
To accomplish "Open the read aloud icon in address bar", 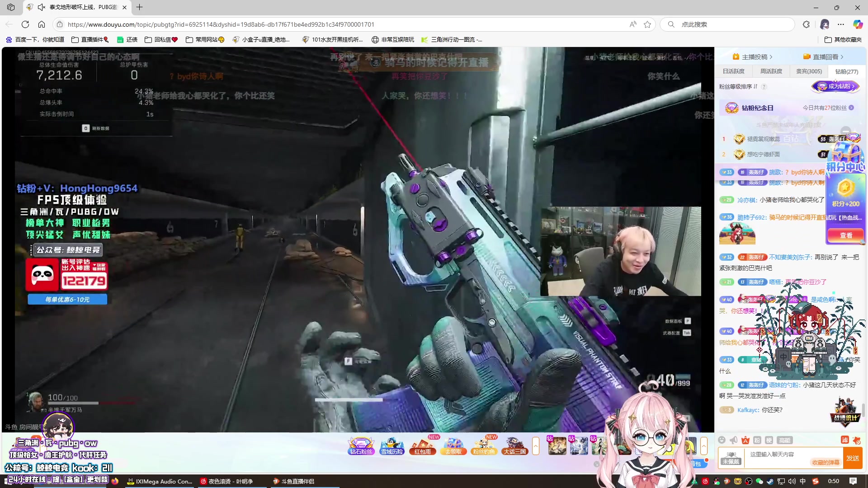I will point(633,24).
